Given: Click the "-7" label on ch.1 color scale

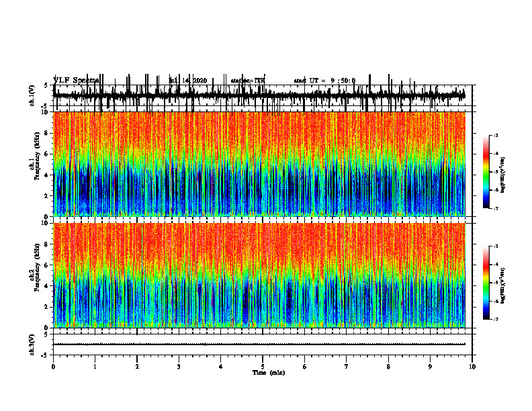Looking at the screenshot, I should click(495, 208).
